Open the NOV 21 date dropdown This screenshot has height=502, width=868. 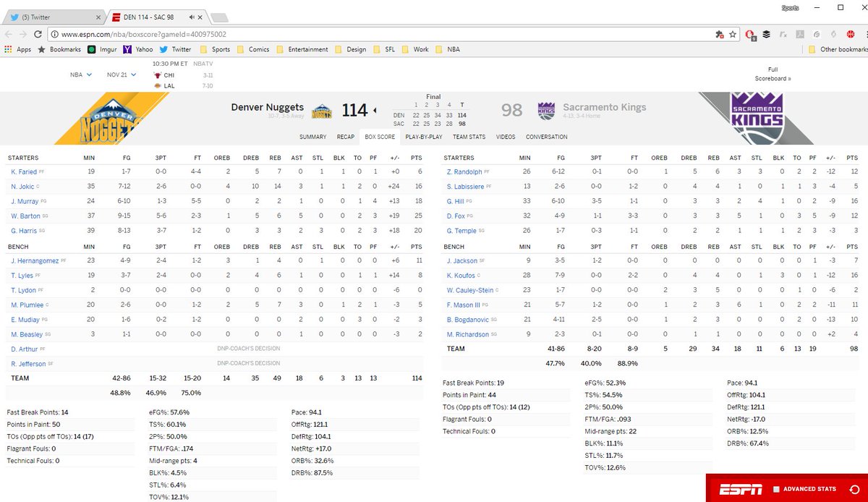(122, 75)
